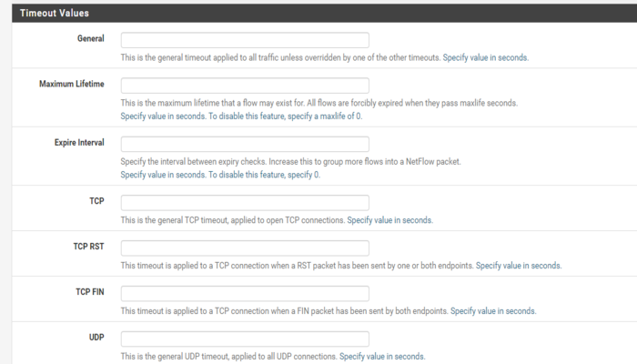Click the Expire Interval label

pos(79,143)
